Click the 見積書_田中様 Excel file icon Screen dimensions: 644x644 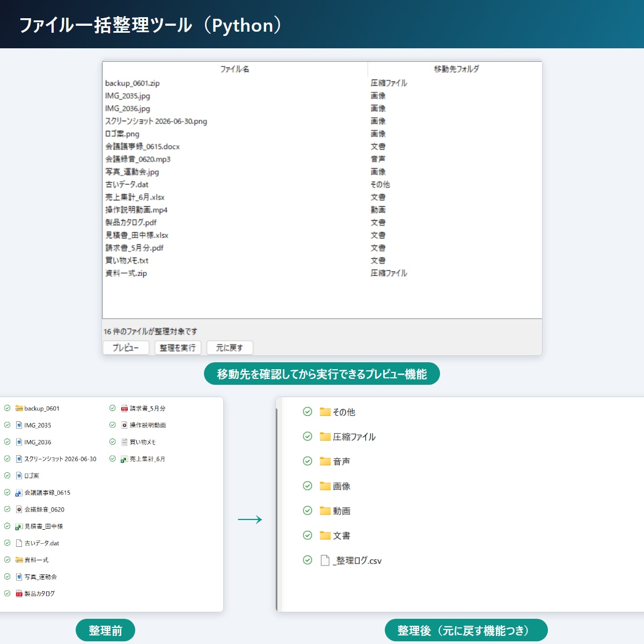click(x=19, y=526)
